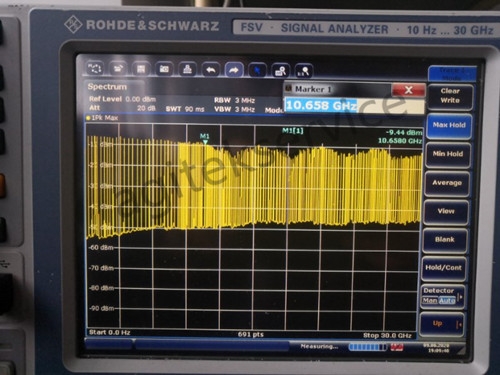Click the date and time display
Image resolution: width=500 pixels, height=375 pixels.
[436, 348]
